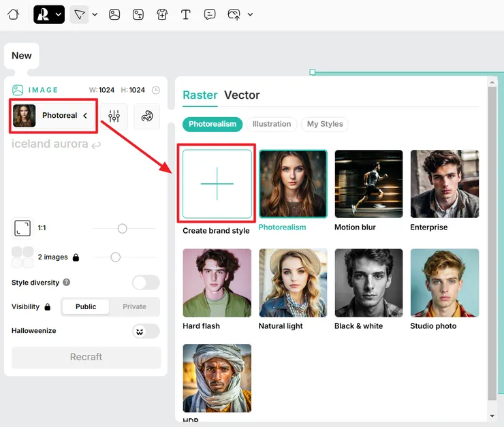Viewport: 504px width, 427px height.
Task: Expand the image upload tool dropdown arrow
Action: 250,14
